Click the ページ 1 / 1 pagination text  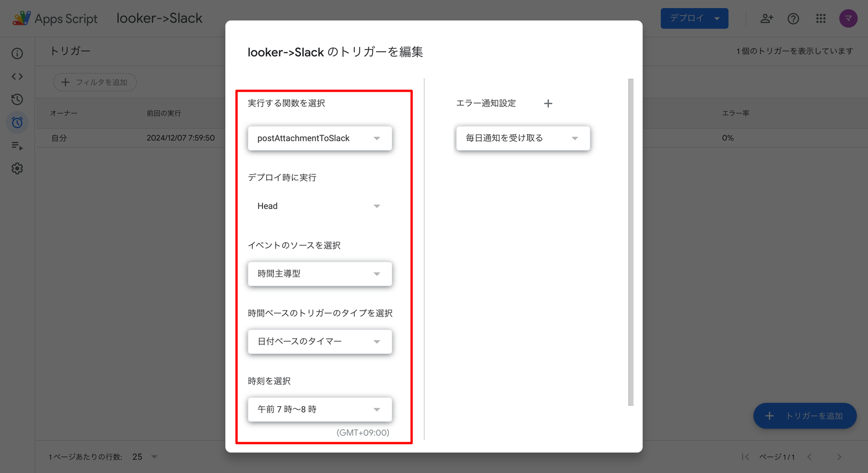pos(777,457)
